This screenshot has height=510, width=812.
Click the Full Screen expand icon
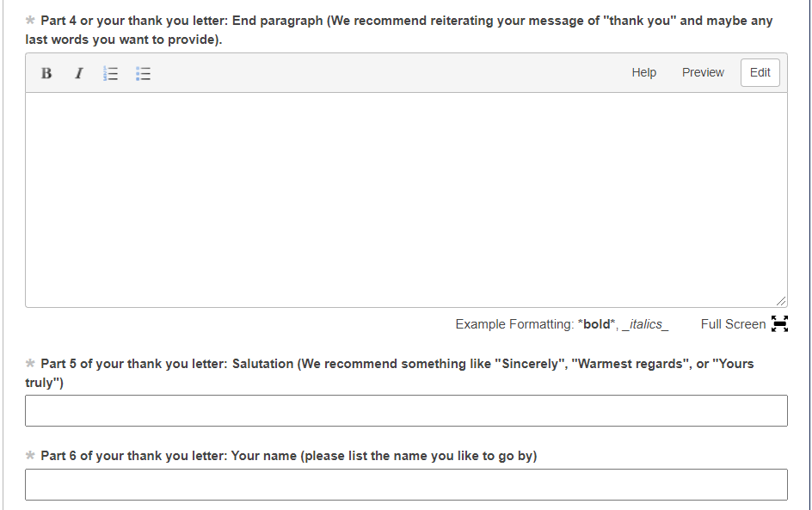pos(779,324)
